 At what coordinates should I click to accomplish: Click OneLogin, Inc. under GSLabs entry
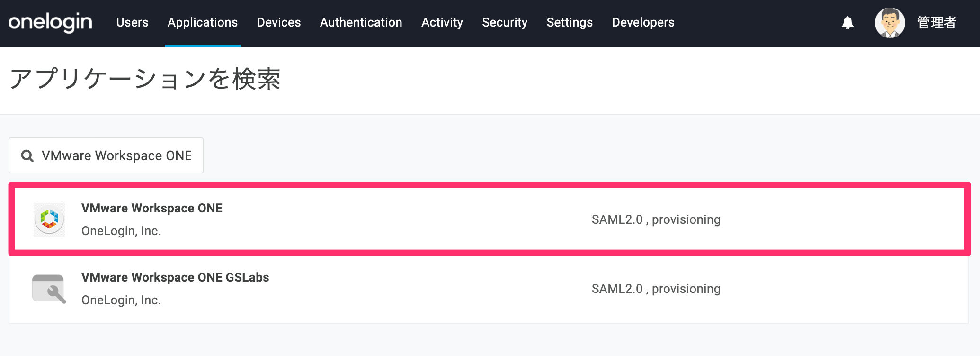click(121, 300)
